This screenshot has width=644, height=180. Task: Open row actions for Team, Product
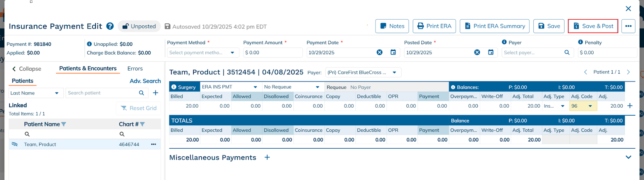point(153,144)
